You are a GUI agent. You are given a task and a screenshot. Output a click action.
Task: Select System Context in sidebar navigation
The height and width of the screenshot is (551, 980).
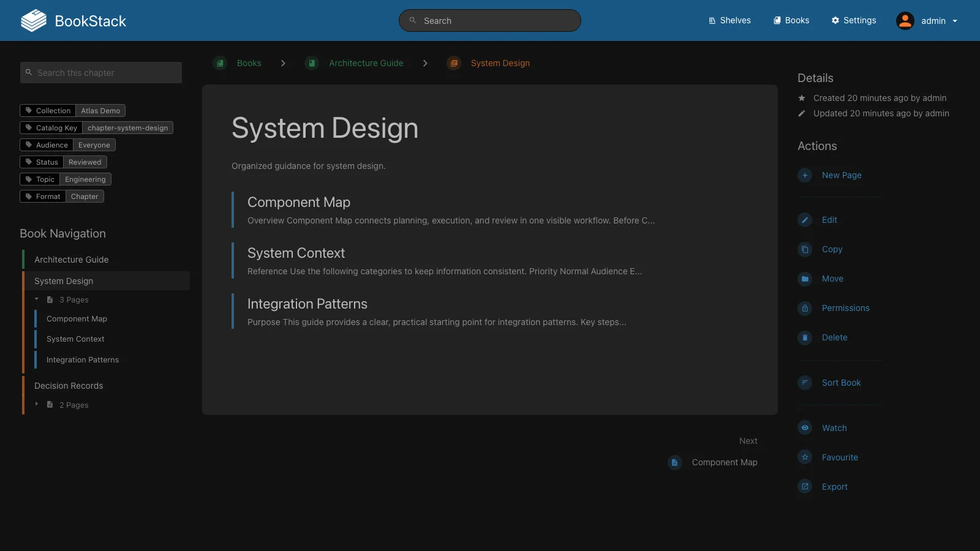(75, 339)
